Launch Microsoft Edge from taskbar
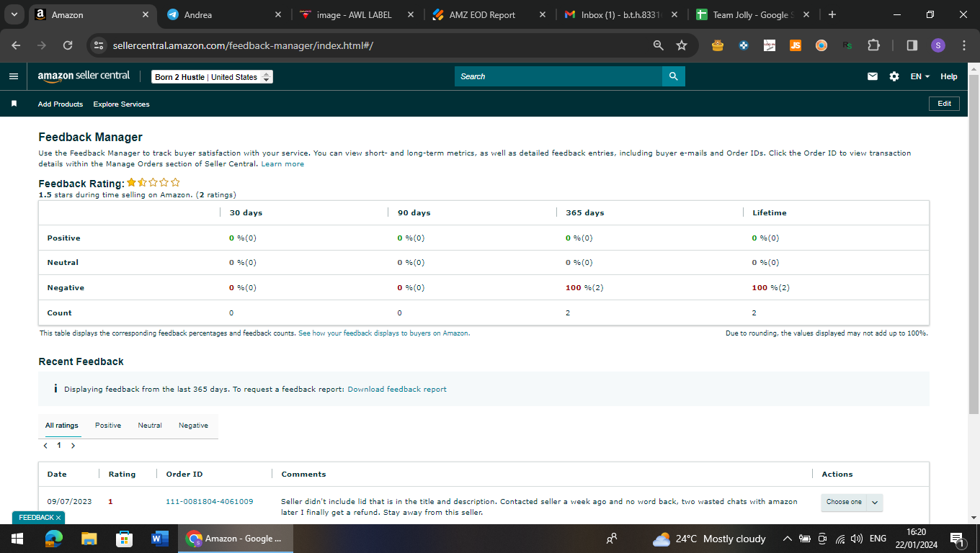 click(x=54, y=539)
